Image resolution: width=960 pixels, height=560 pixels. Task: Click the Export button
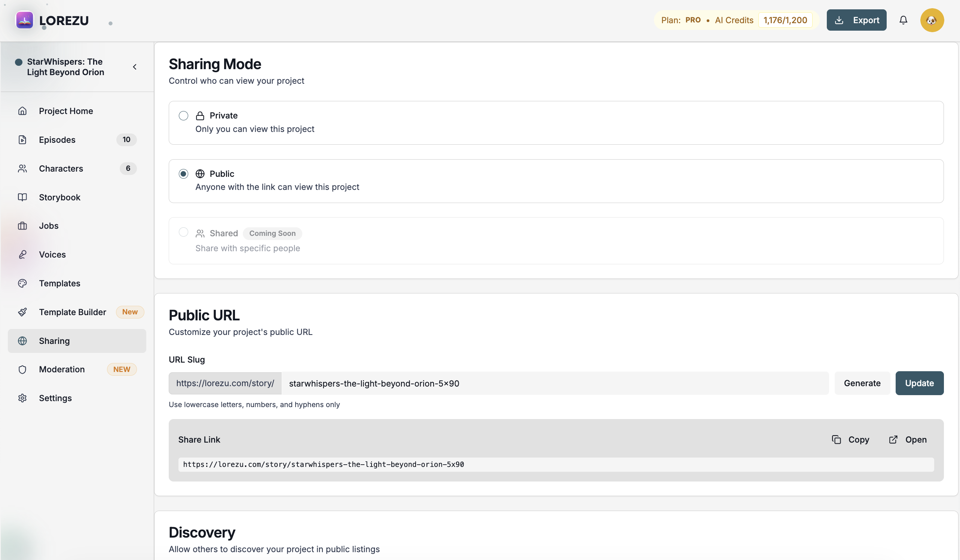coord(856,20)
